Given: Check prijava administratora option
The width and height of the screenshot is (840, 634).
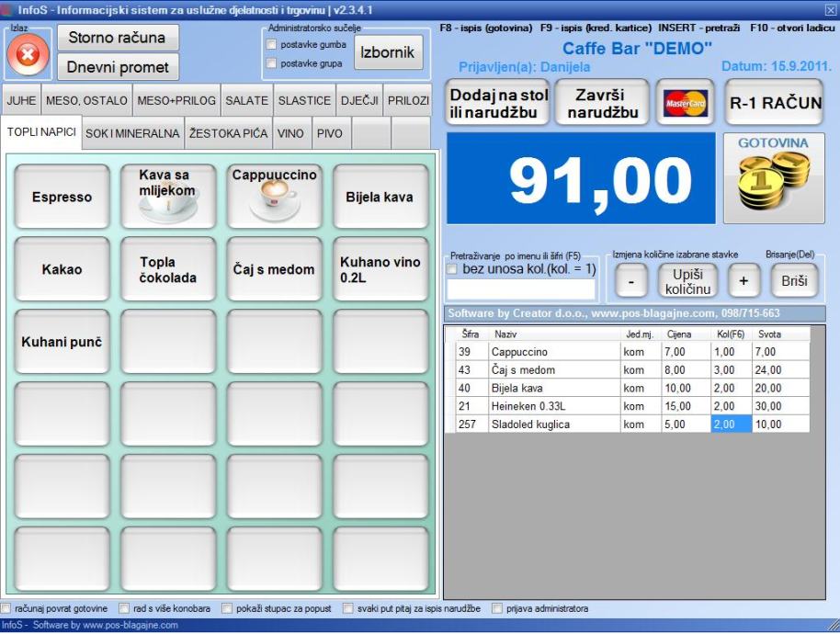Looking at the screenshot, I should click(x=497, y=608).
